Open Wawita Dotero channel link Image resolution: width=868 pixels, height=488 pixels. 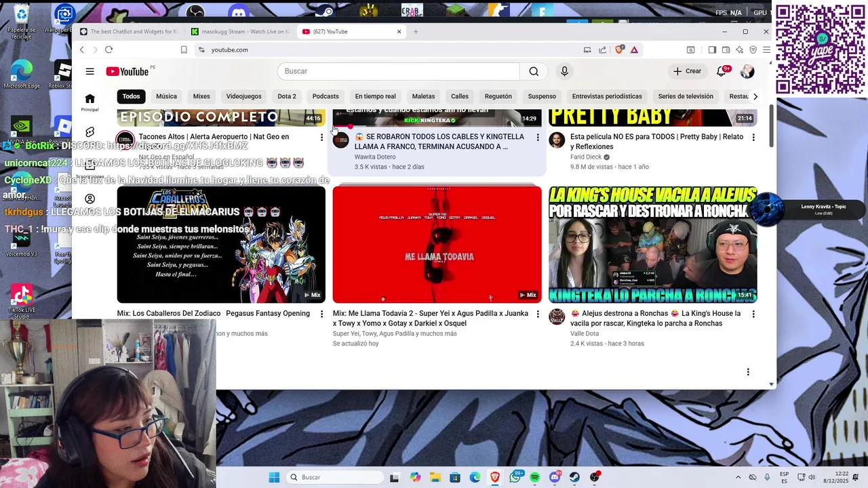click(x=374, y=157)
